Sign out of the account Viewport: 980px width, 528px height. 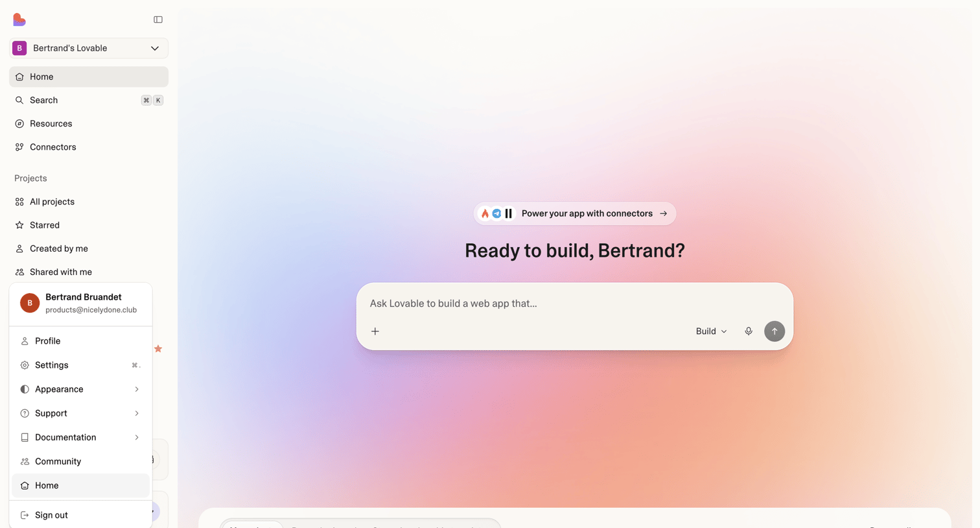pyautogui.click(x=80, y=515)
